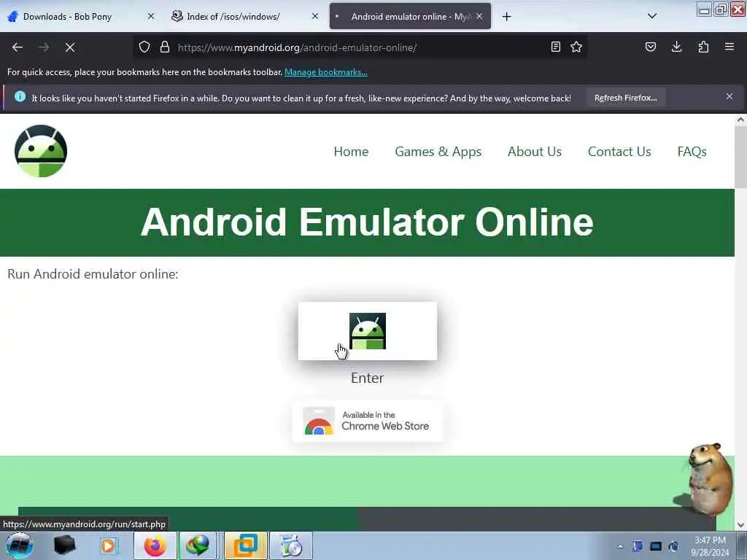The width and height of the screenshot is (747, 560).
Task: Click the vertical scrollbar thumb
Action: point(740,157)
